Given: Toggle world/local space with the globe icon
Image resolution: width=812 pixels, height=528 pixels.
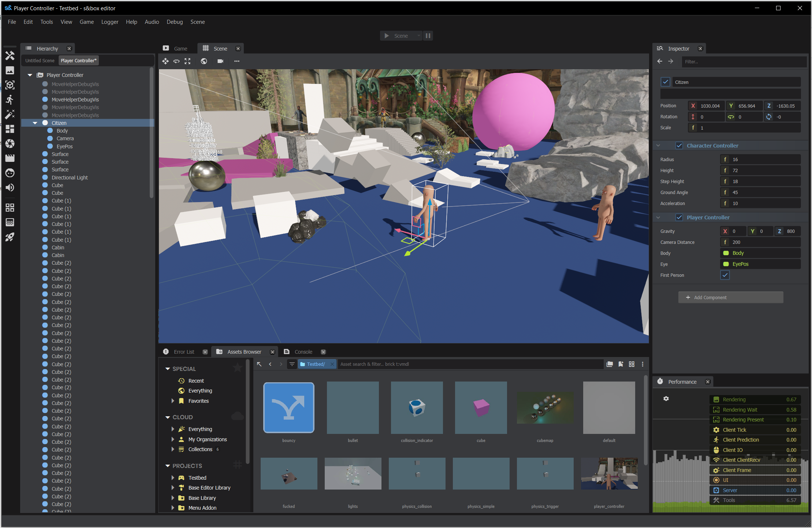Looking at the screenshot, I should coord(204,61).
